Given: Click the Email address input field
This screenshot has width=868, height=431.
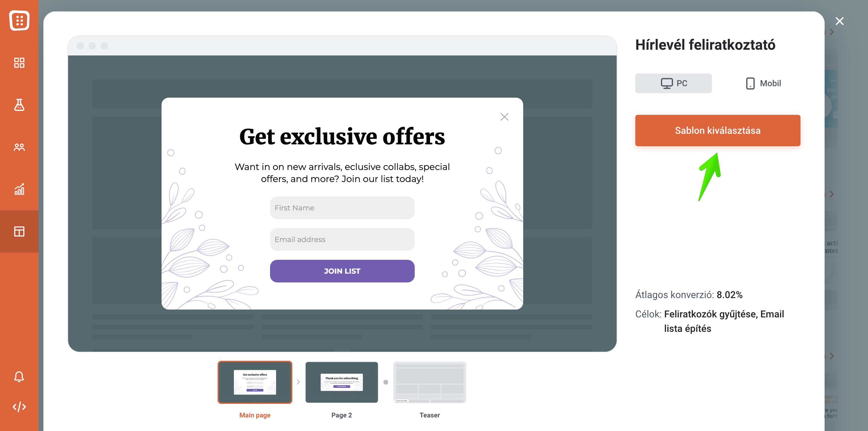Looking at the screenshot, I should tap(342, 240).
